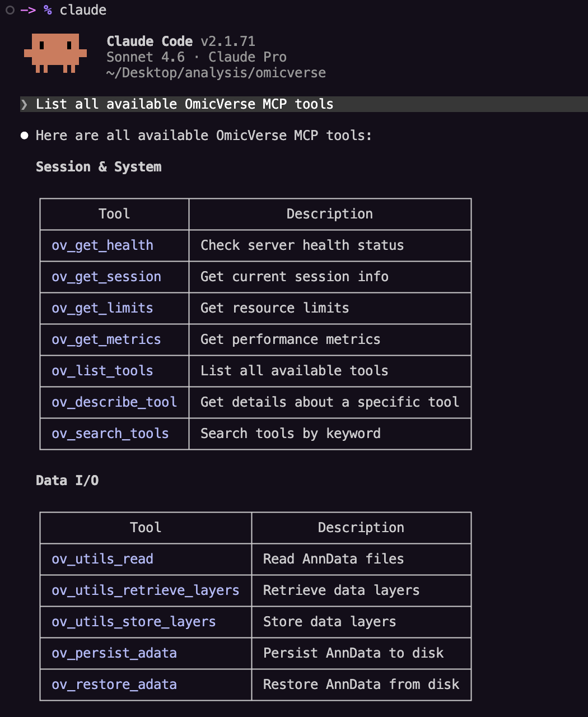
Task: Click the white bullet before the response
Action: [24, 136]
